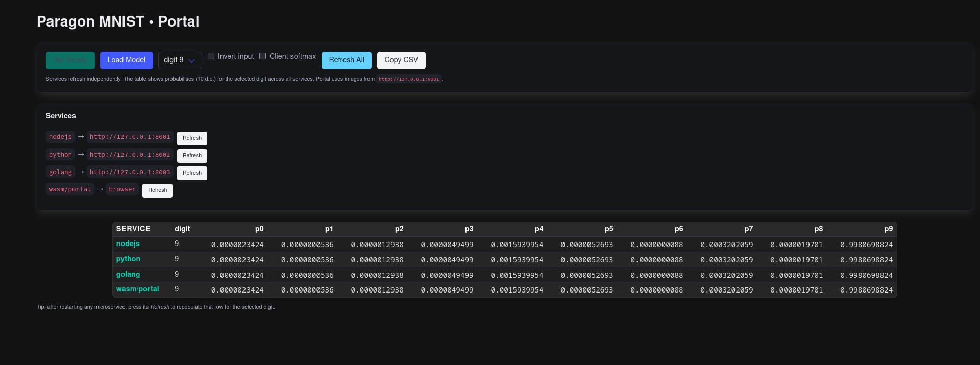Click the nodejs service tag in Services
980x365 pixels.
tap(60, 137)
